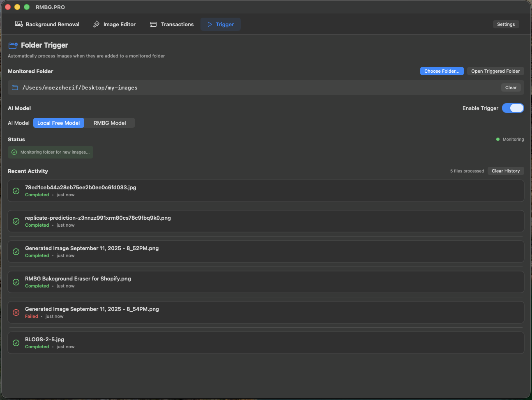This screenshot has width=532, height=400.
Task: Click the green checkmark on BLOGS-2-5.jpg
Action: coord(16,343)
